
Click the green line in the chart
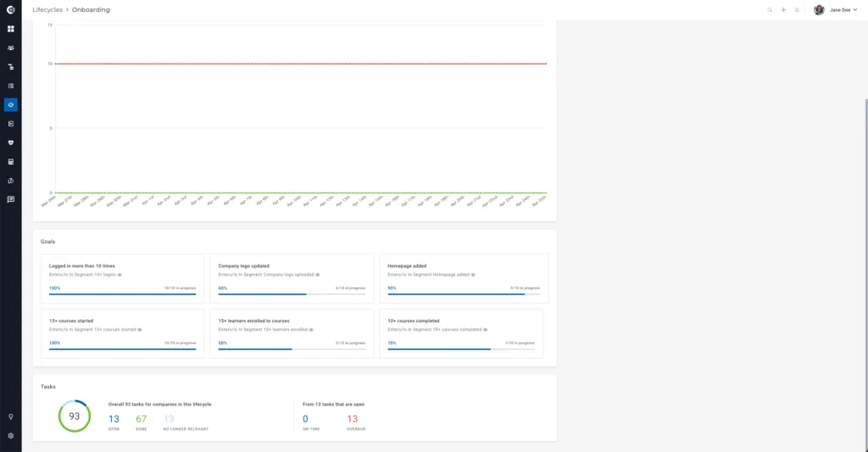pos(301,193)
